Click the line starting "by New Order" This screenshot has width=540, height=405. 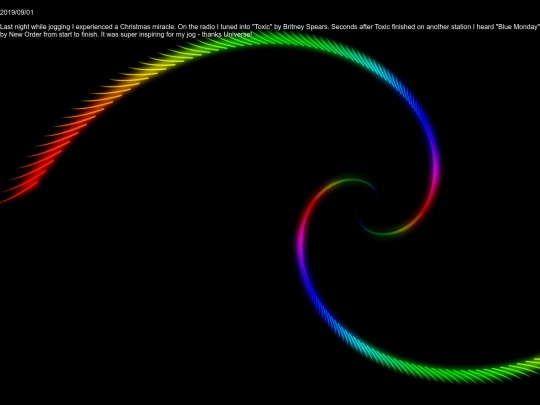126,34
